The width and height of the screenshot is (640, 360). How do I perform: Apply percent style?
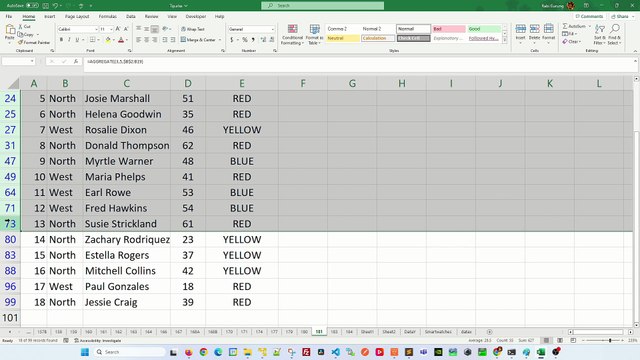point(244,40)
